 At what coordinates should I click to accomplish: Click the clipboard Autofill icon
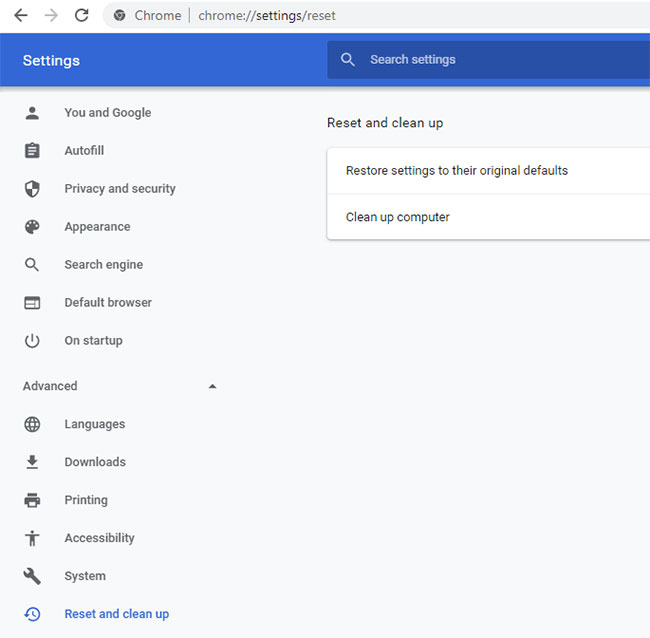pyautogui.click(x=32, y=150)
